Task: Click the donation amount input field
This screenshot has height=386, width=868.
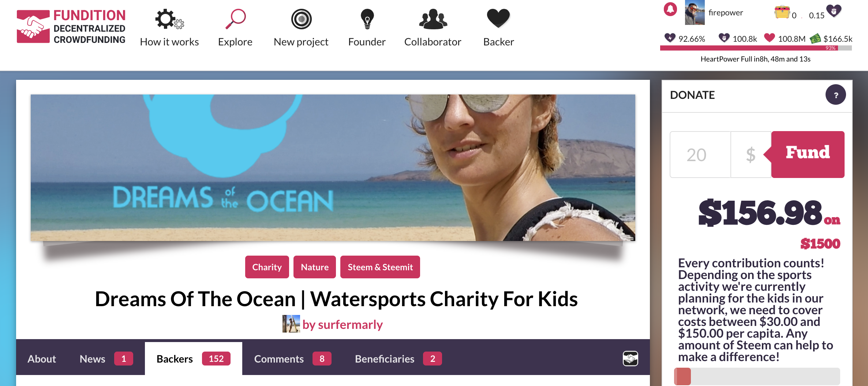Action: click(x=700, y=155)
